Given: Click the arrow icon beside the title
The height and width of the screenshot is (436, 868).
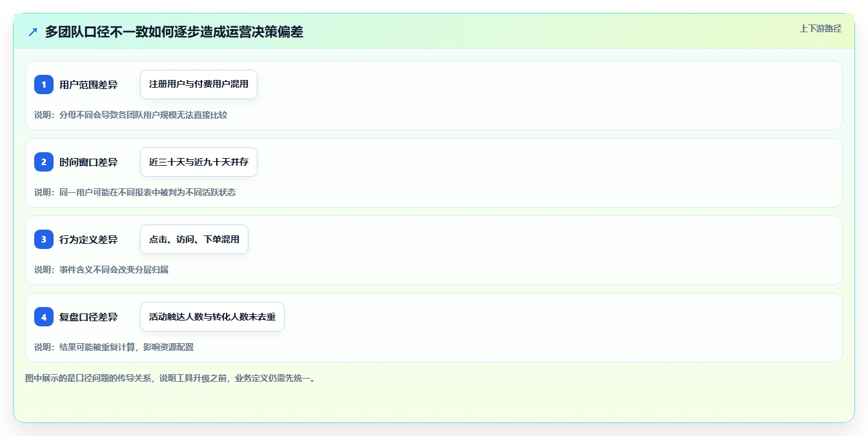Looking at the screenshot, I should coord(33,32).
